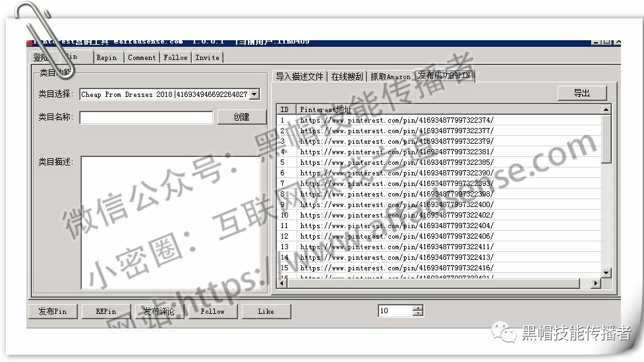The height and width of the screenshot is (362, 644).
Task: Switch to the Repin tab
Action: [107, 57]
